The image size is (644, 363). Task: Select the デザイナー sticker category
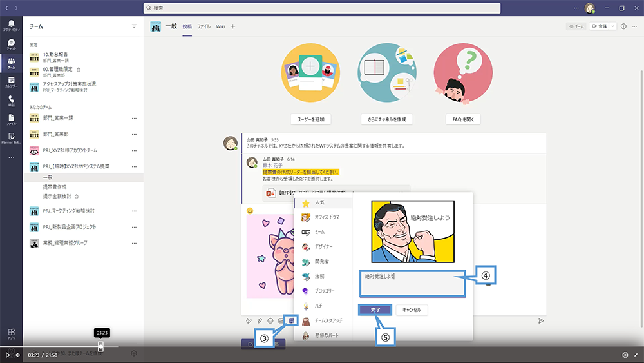tap(323, 247)
